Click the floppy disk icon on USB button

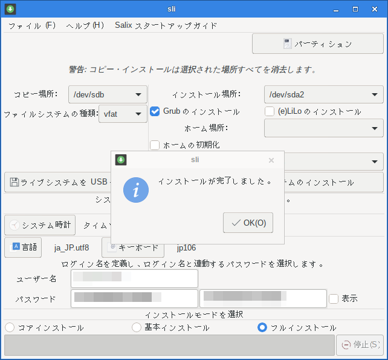tap(14, 182)
